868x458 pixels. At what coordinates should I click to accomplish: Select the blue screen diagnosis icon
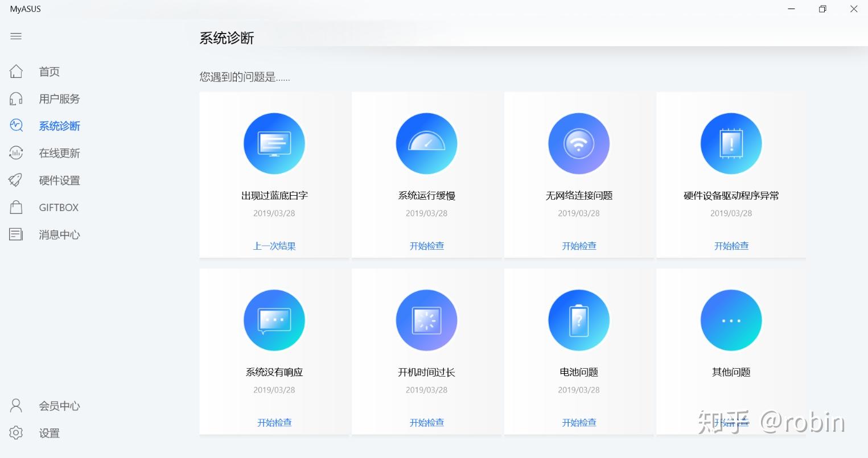point(274,143)
